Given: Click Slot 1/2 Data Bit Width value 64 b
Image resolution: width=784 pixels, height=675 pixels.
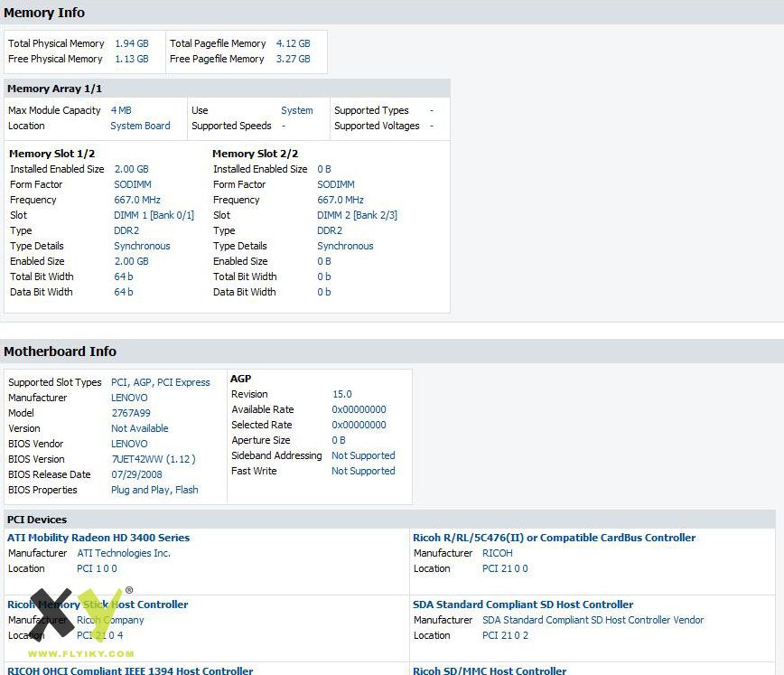Looking at the screenshot, I should (124, 292).
